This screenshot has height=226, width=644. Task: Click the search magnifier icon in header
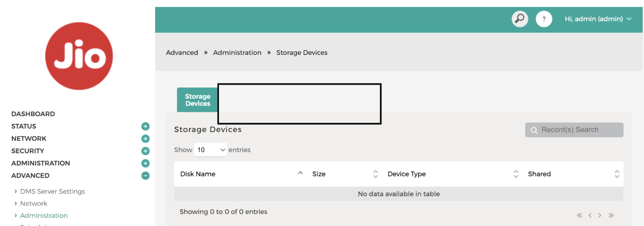(x=520, y=19)
